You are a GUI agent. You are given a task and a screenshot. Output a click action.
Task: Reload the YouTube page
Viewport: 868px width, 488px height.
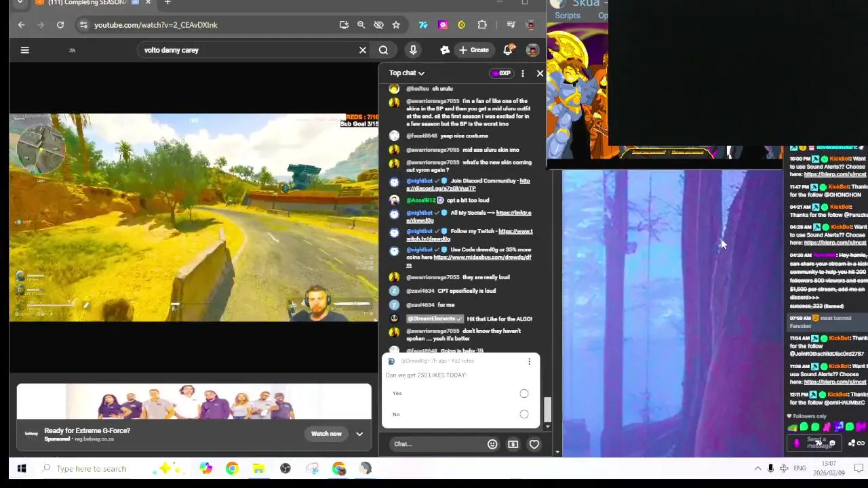(x=60, y=25)
